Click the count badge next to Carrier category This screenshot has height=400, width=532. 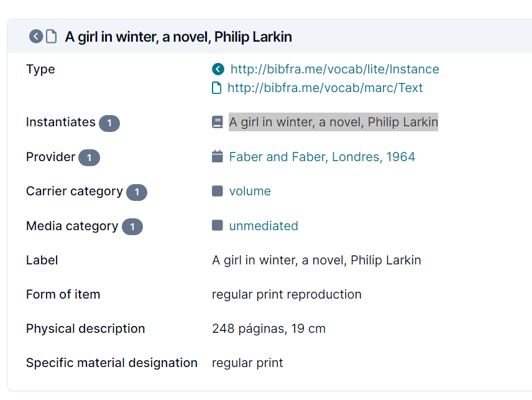137,192
